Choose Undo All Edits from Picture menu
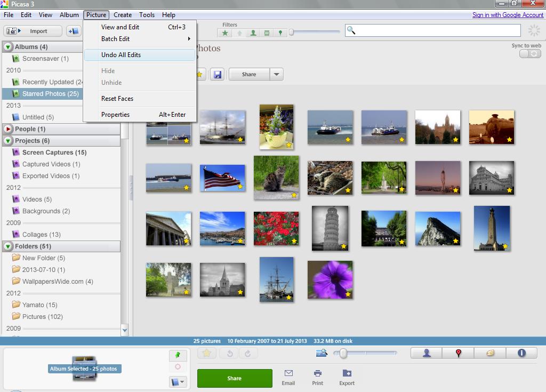Screen dimensions: 546x392 point(121,55)
